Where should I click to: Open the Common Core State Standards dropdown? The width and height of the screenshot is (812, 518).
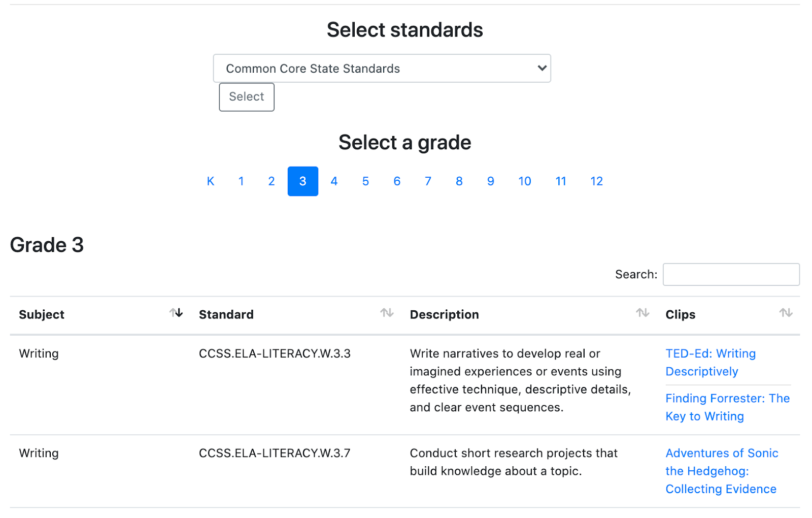(x=382, y=69)
